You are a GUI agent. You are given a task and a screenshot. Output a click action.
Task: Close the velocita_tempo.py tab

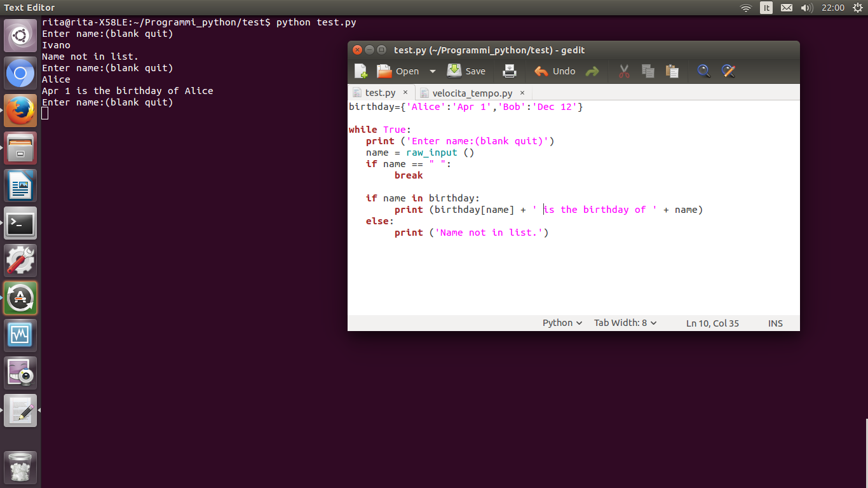(x=522, y=93)
